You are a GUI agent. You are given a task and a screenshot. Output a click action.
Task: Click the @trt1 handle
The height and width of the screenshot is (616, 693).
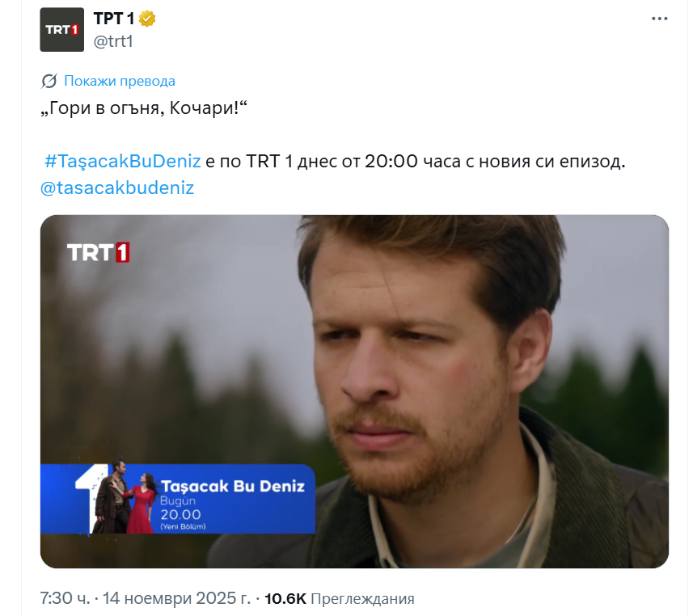113,41
